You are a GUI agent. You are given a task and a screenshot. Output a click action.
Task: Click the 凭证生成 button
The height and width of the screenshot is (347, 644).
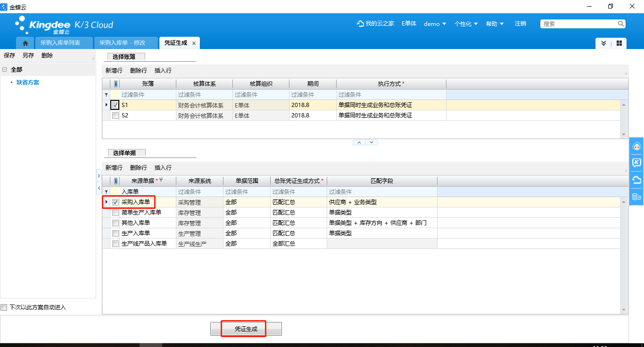click(x=246, y=329)
